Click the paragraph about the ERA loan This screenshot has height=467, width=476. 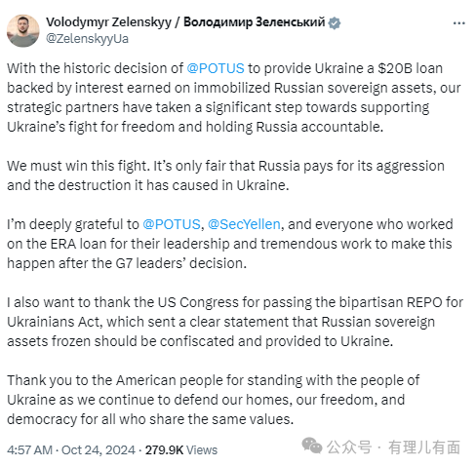[x=230, y=244]
